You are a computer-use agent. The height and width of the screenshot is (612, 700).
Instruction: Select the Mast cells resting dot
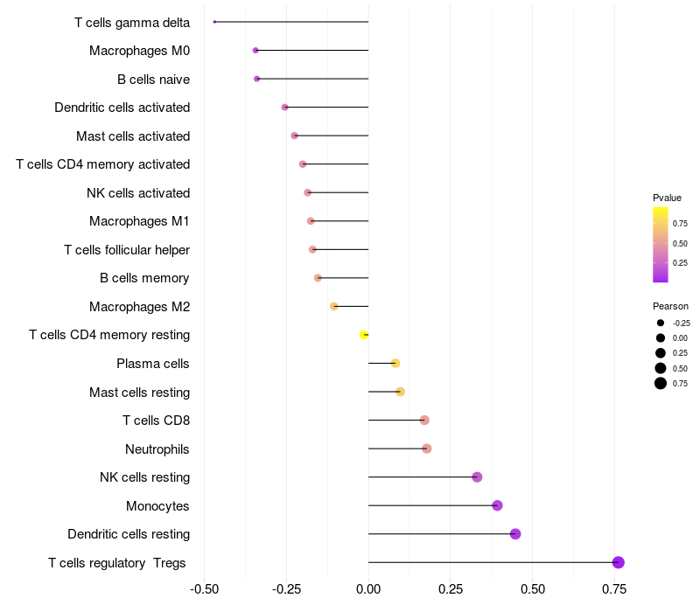tap(400, 392)
